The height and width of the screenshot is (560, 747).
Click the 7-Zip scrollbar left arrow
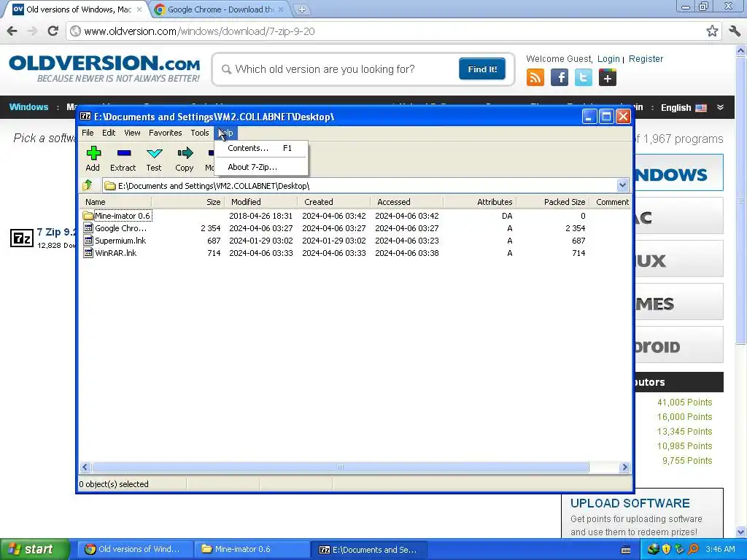click(x=85, y=467)
